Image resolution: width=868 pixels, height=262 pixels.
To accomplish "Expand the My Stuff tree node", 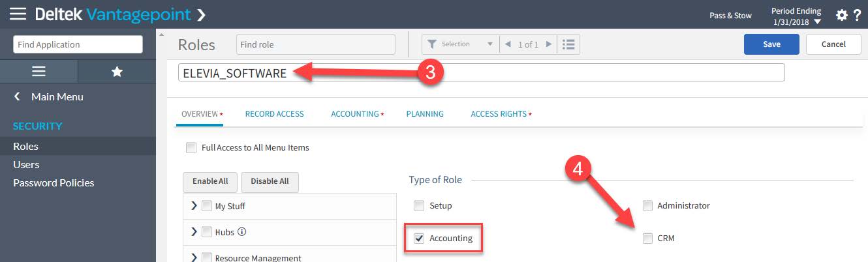I will pos(194,206).
